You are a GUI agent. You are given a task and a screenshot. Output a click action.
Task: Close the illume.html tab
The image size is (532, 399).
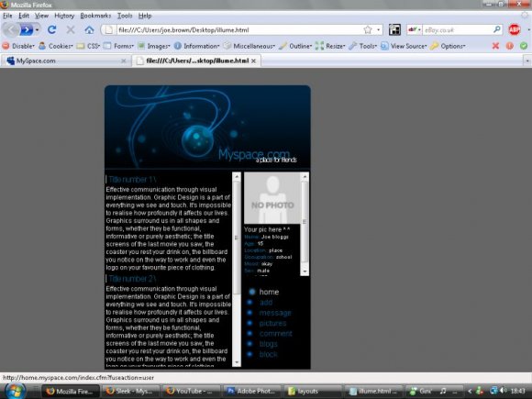(x=253, y=61)
